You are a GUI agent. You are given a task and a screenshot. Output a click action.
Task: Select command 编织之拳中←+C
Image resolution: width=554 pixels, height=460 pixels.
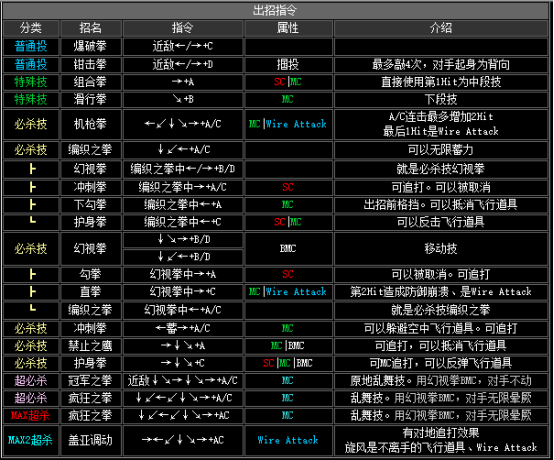pyautogui.click(x=183, y=222)
